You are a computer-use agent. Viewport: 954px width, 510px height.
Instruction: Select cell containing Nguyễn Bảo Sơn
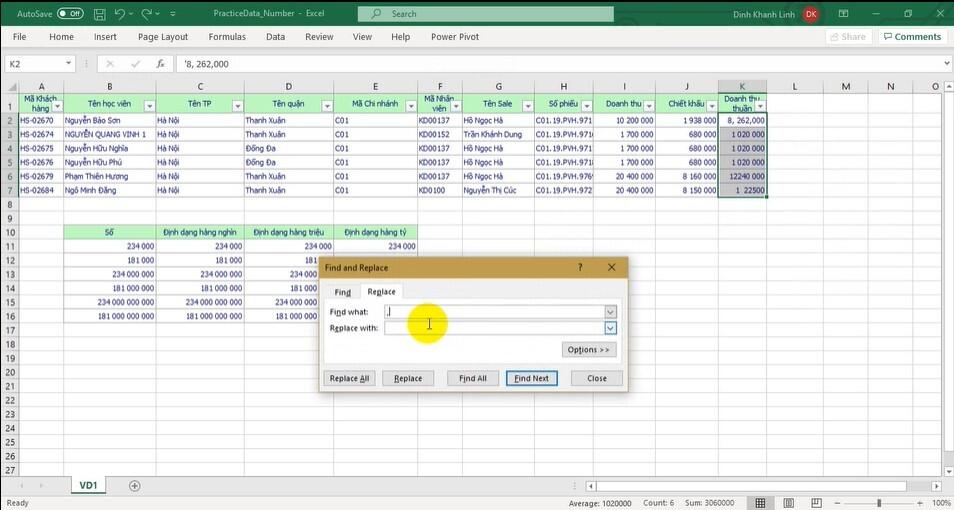(110, 121)
